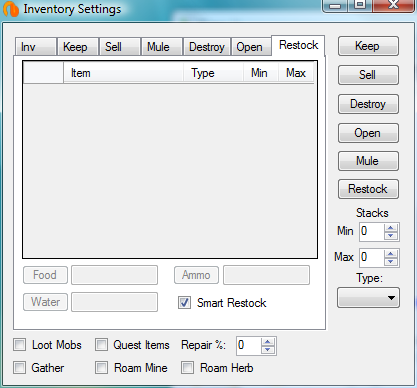Enable the Roam Mine checkbox
This screenshot has width=417, height=388.
[x=101, y=368]
